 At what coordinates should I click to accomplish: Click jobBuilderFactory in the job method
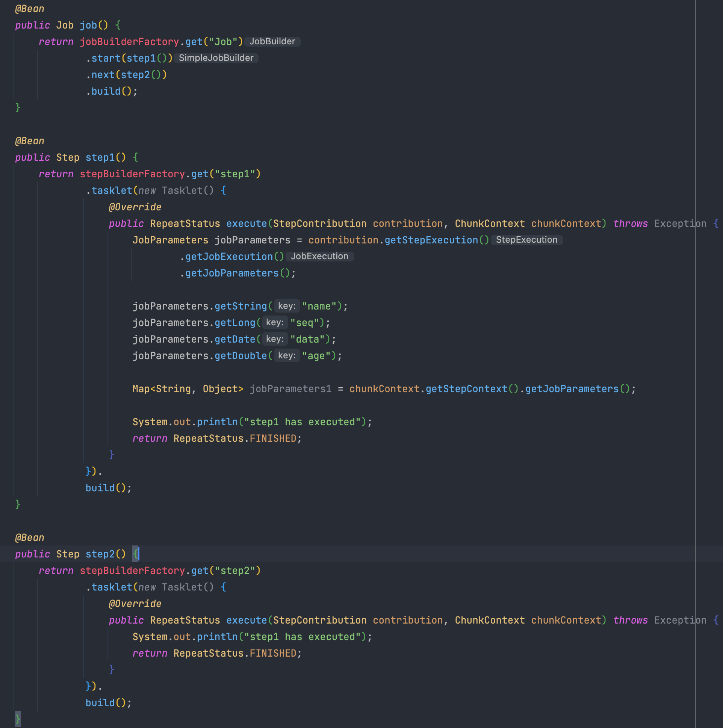(129, 42)
